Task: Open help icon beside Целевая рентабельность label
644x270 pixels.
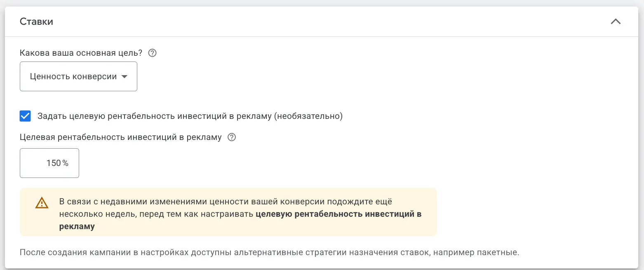Action: [x=232, y=137]
